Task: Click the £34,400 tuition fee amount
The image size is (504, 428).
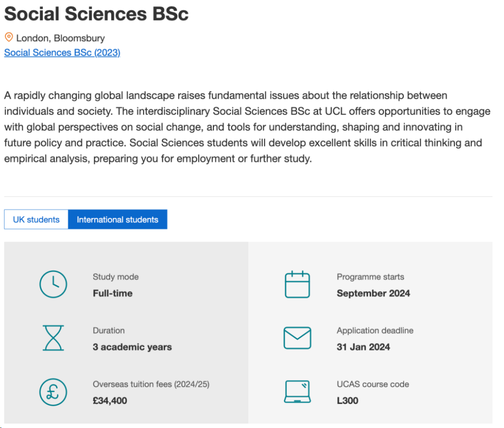Action: point(110,400)
